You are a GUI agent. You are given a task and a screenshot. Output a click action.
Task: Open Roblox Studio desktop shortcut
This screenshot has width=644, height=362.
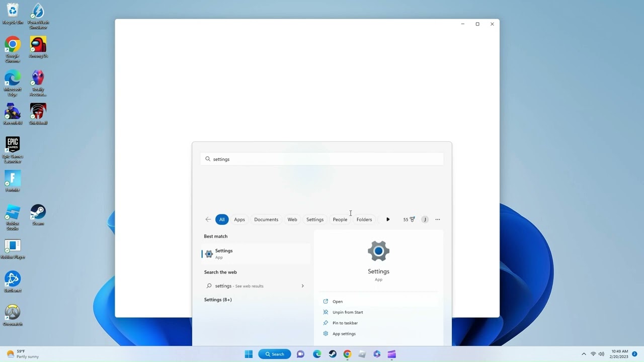pos(13,217)
